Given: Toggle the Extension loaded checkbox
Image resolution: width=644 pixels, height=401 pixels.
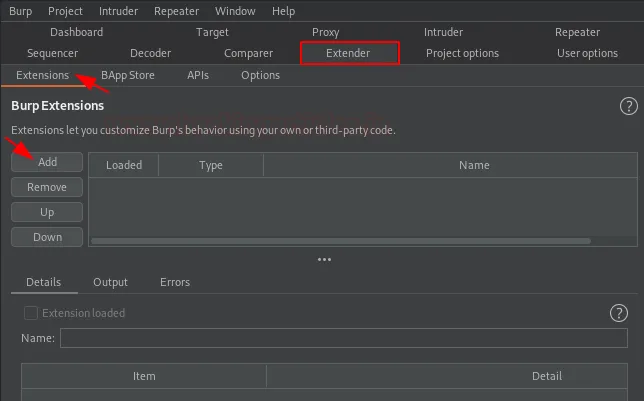Looking at the screenshot, I should pos(30,313).
